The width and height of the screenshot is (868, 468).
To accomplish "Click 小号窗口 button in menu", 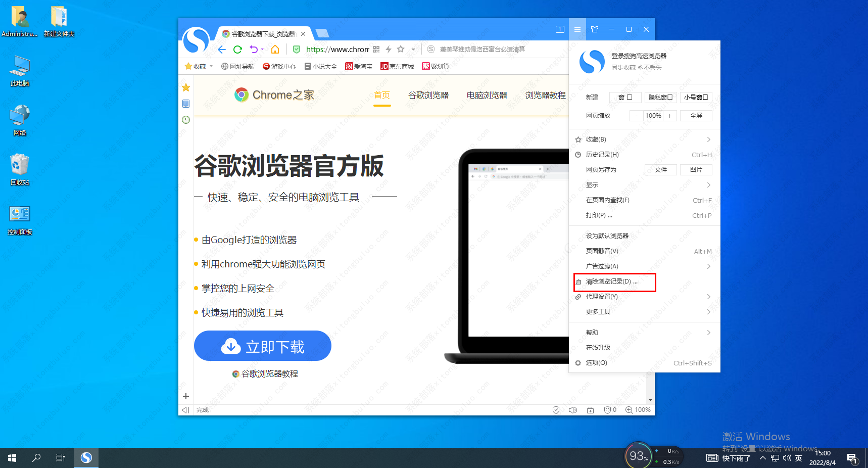I will (x=696, y=97).
